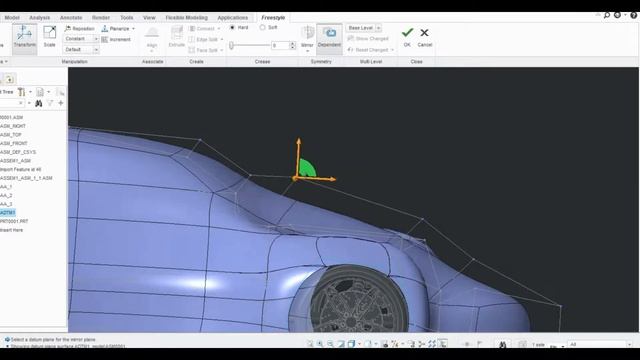Viewport: 640px width, 360px height.
Task: Toggle the Increment option
Action: coord(116,40)
